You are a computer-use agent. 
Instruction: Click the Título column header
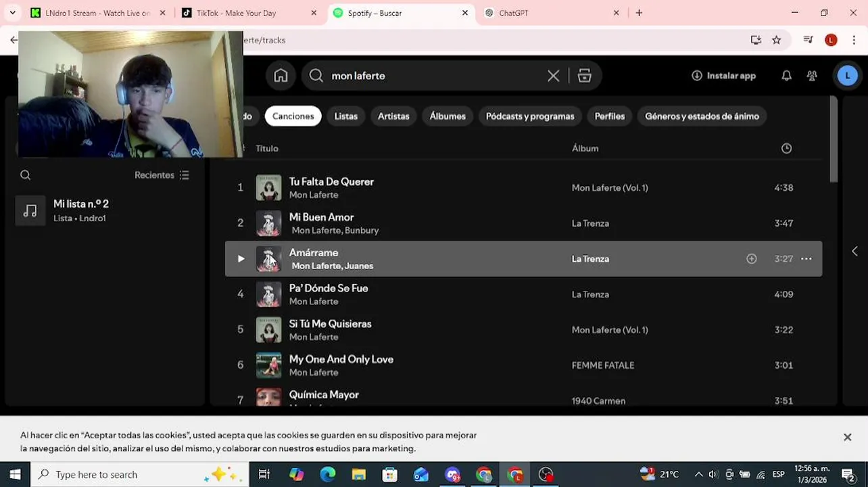tap(267, 148)
